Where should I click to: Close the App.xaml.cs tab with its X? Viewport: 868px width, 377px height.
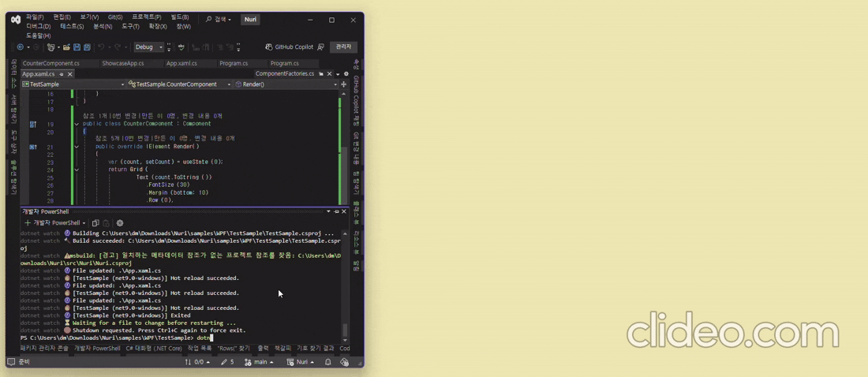70,73
